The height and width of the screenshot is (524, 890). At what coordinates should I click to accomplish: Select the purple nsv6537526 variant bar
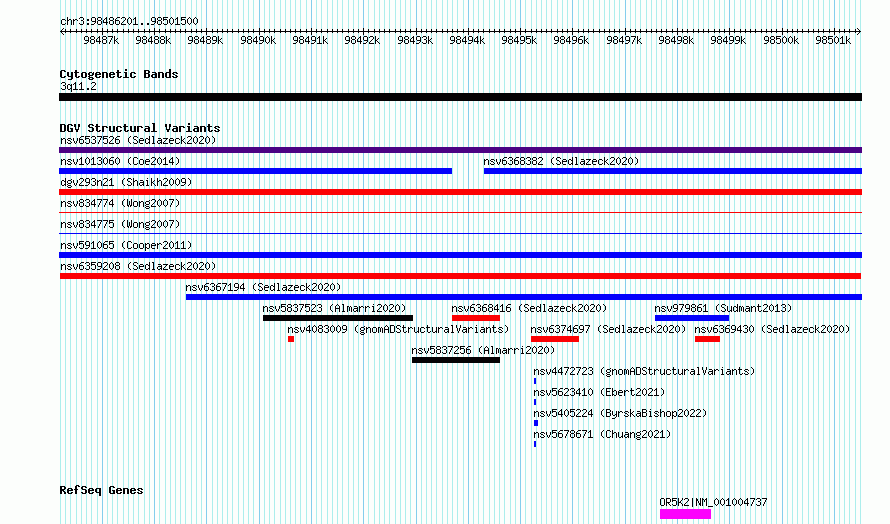(460, 150)
